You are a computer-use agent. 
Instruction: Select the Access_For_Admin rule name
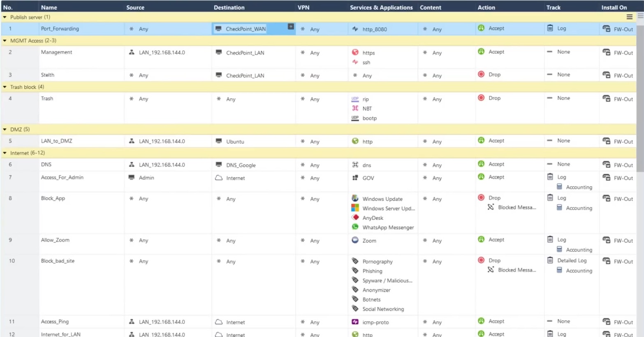(62, 177)
